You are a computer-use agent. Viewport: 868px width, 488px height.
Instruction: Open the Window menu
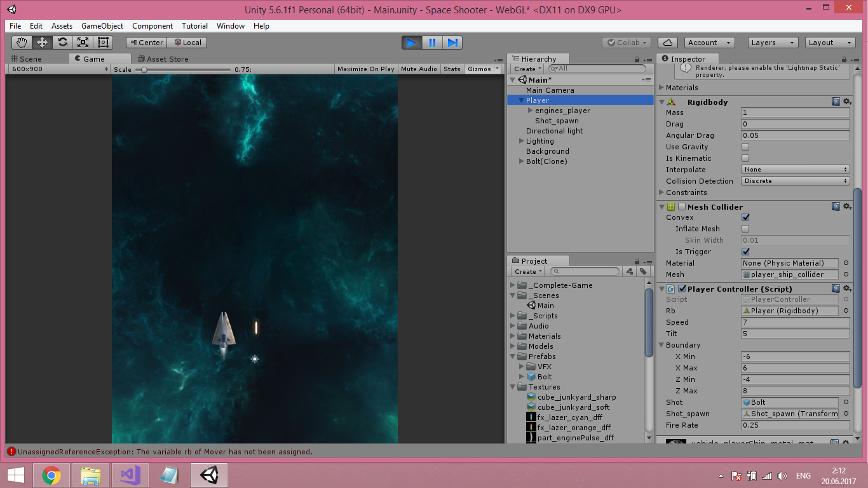pyautogui.click(x=231, y=26)
